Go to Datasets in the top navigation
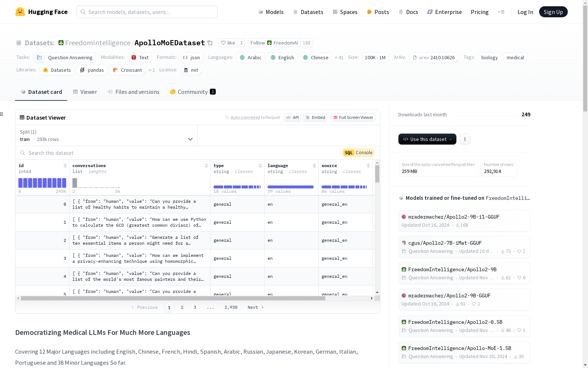The width and height of the screenshot is (588, 368). (308, 12)
